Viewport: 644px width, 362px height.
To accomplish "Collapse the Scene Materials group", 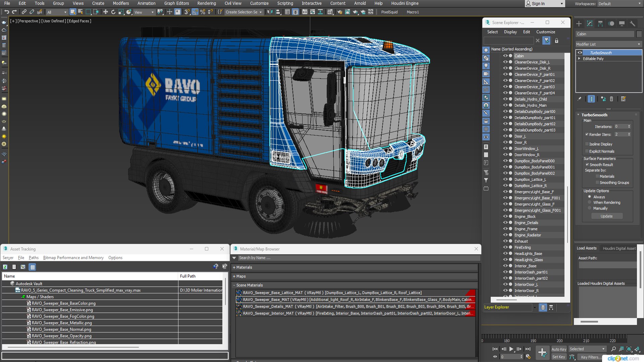I will point(234,285).
